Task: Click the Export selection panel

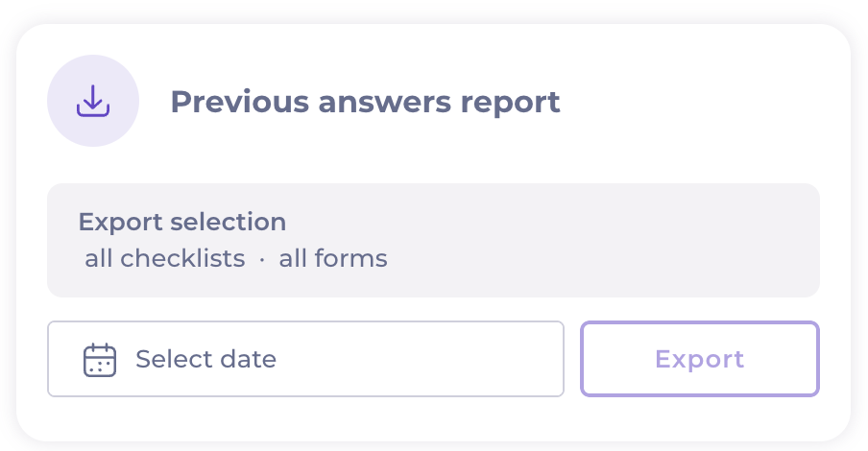Action: (x=433, y=240)
